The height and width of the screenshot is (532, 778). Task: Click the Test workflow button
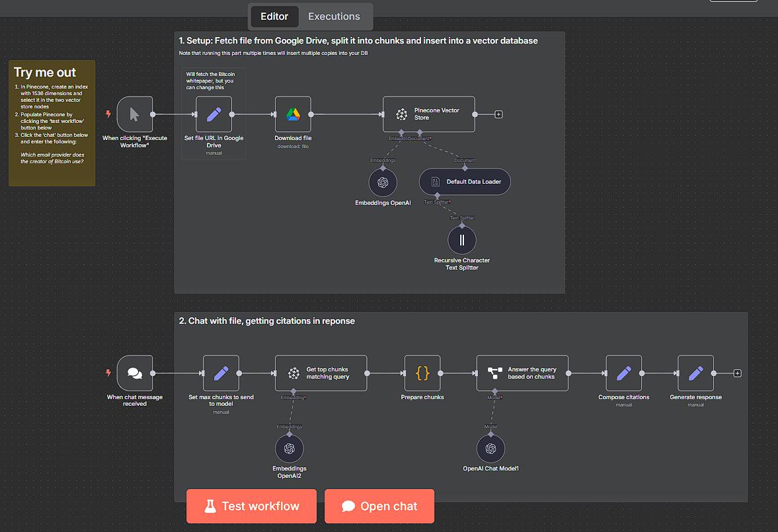[x=252, y=506]
